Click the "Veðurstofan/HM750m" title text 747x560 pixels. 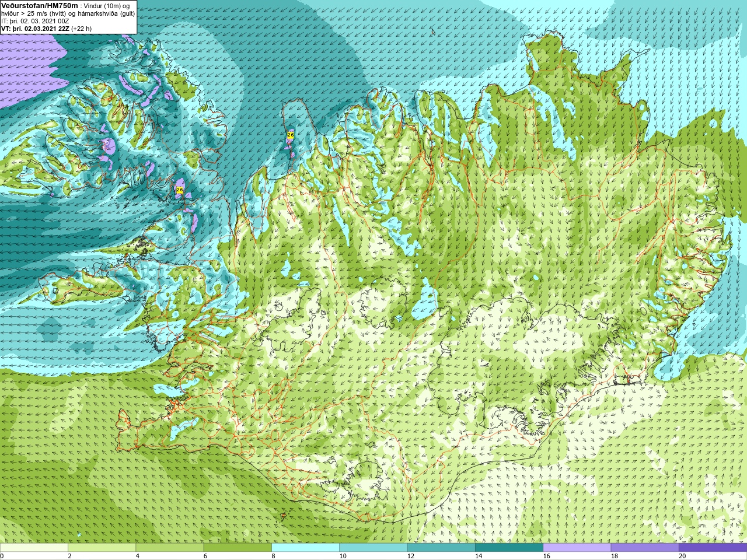pos(40,5)
